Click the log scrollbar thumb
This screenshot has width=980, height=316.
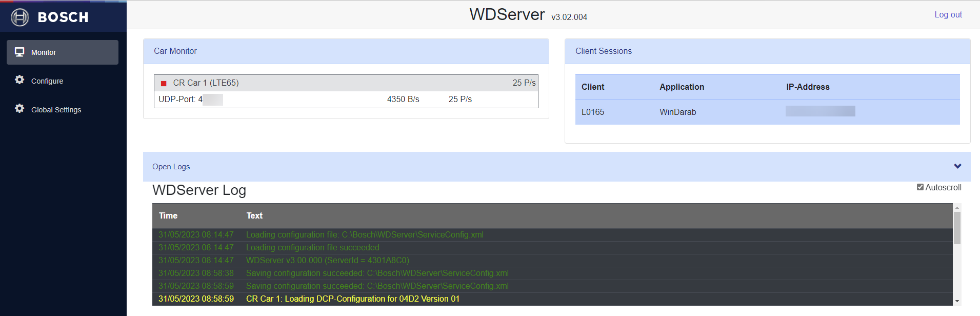click(957, 228)
